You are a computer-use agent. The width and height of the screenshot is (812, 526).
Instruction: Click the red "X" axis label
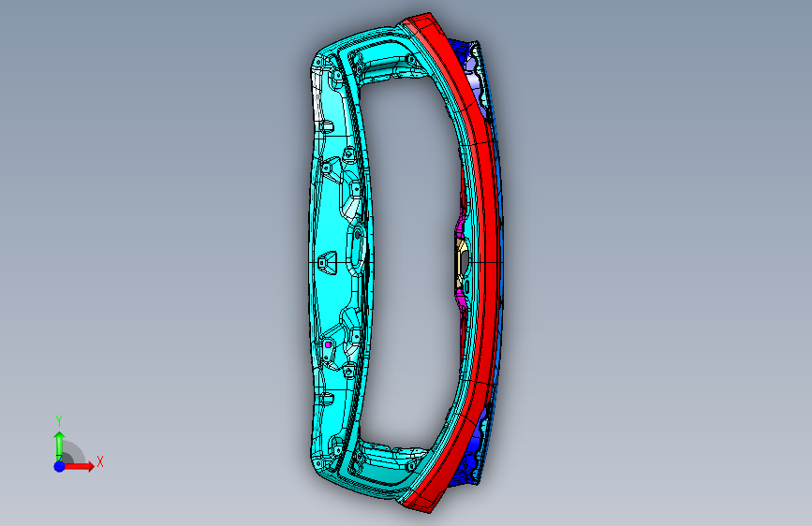(100, 461)
